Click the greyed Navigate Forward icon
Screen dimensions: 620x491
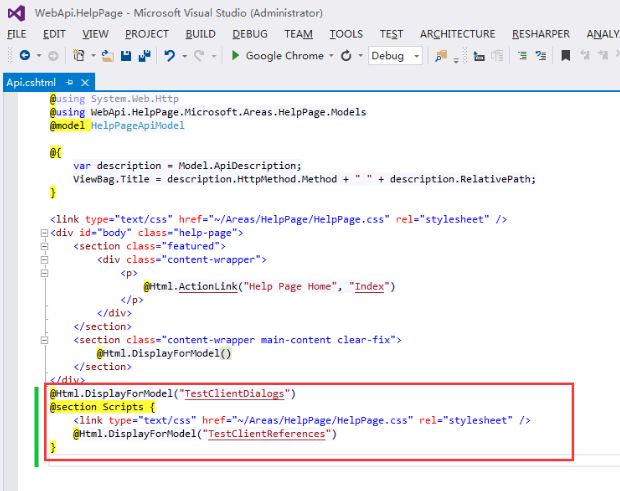(53, 56)
